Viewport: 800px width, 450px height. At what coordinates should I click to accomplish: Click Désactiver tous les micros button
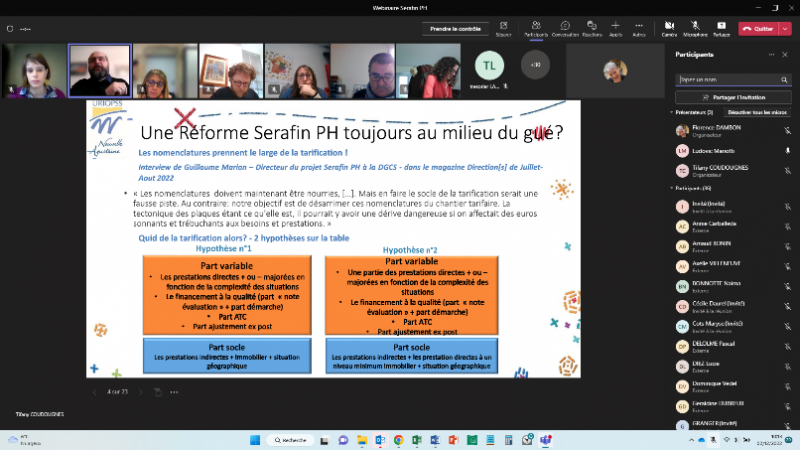pyautogui.click(x=757, y=112)
